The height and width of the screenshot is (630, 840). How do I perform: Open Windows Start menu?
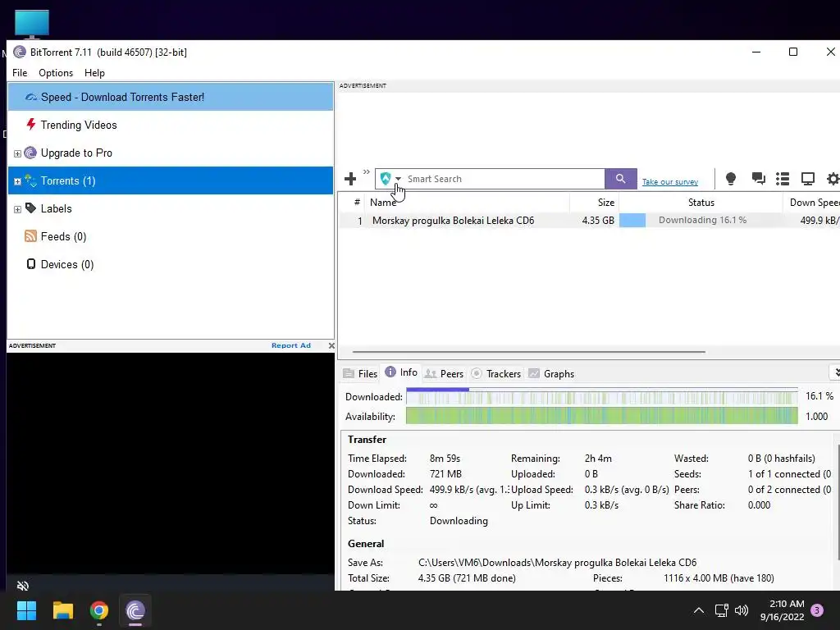point(26,610)
